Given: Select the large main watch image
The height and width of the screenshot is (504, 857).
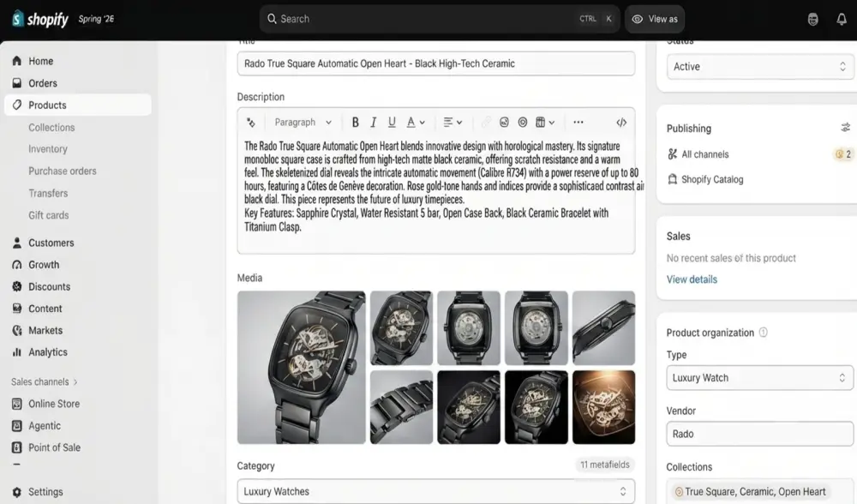Looking at the screenshot, I should click(301, 368).
